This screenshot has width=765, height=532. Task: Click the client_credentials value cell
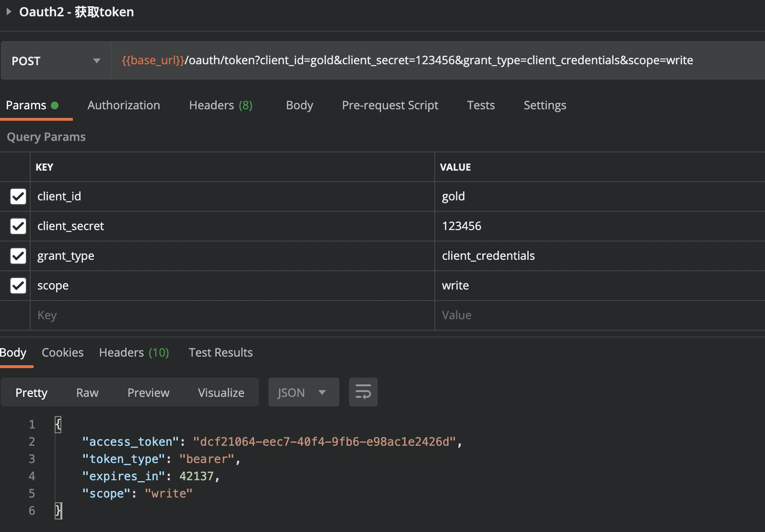tap(488, 256)
